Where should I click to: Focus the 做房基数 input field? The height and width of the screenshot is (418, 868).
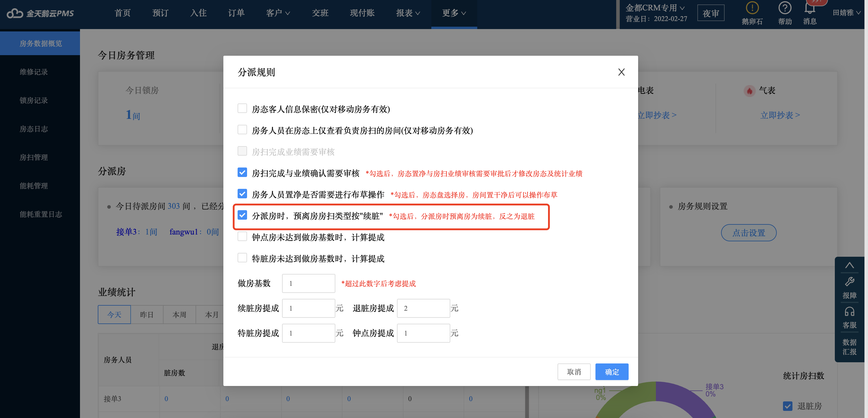tap(308, 283)
